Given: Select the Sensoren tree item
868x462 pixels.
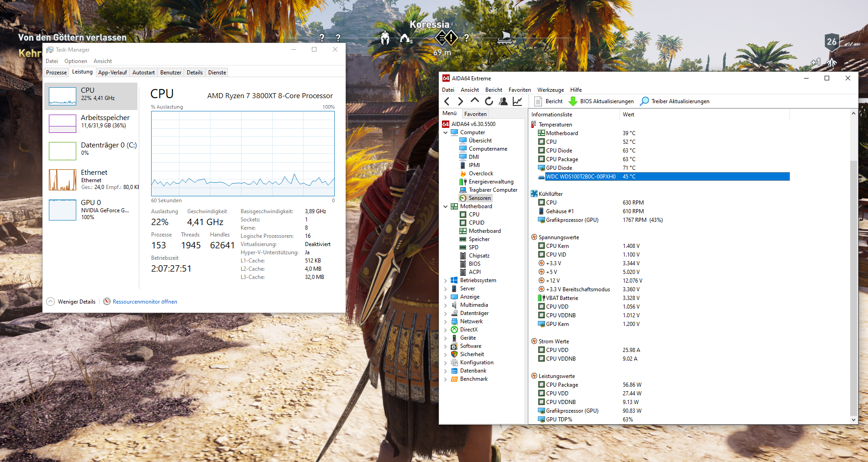Looking at the screenshot, I should (475, 198).
